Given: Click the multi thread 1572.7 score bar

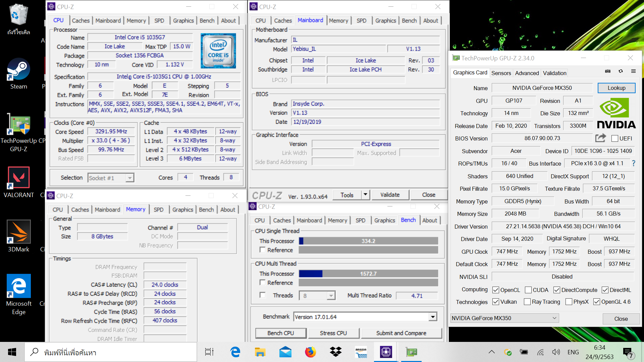Looking at the screenshot, I should 368,274.
